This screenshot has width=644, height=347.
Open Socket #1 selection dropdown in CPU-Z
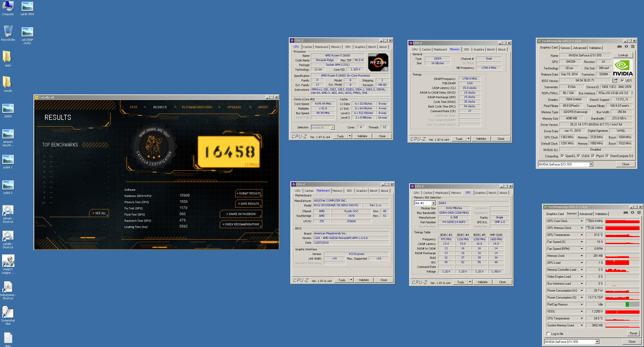[333, 127]
